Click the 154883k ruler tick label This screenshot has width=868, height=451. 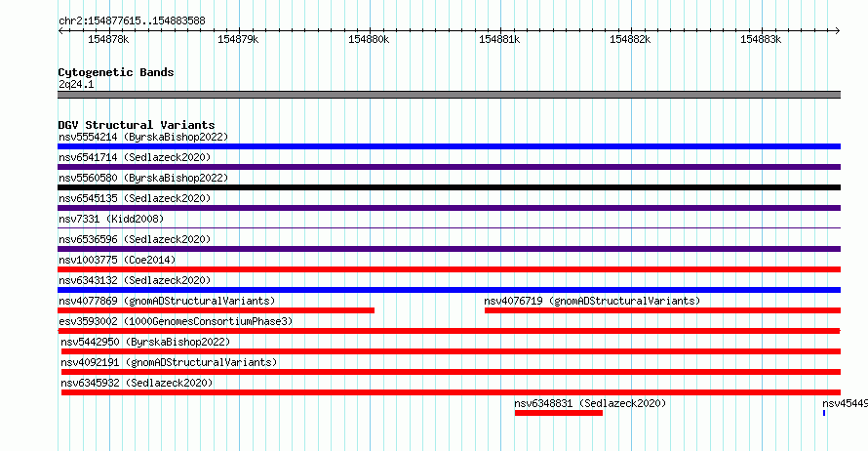[x=761, y=39]
